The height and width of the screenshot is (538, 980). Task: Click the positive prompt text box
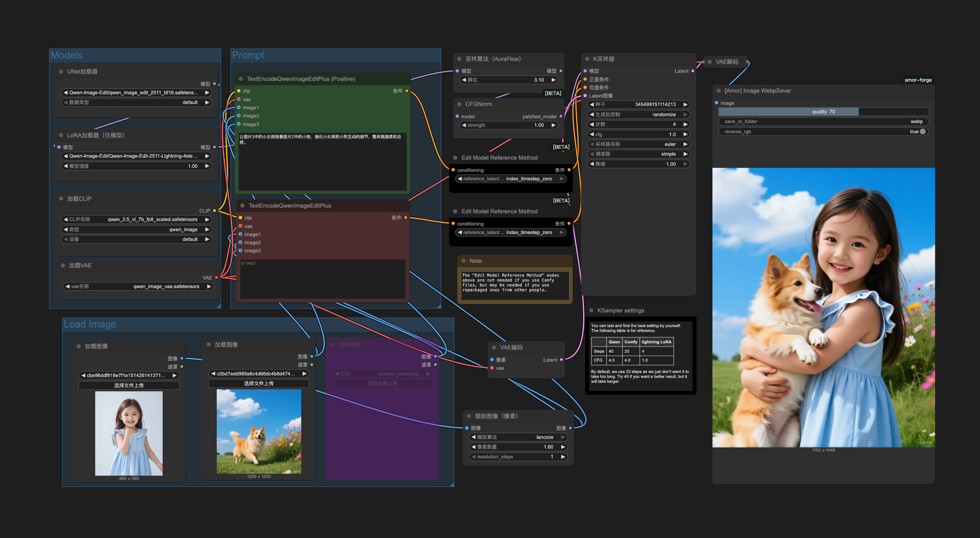[322, 162]
